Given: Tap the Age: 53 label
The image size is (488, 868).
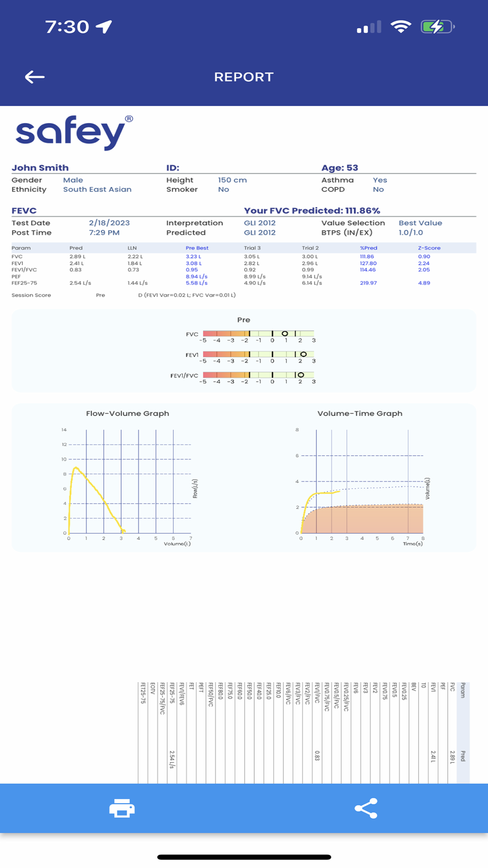Looking at the screenshot, I should [x=340, y=167].
